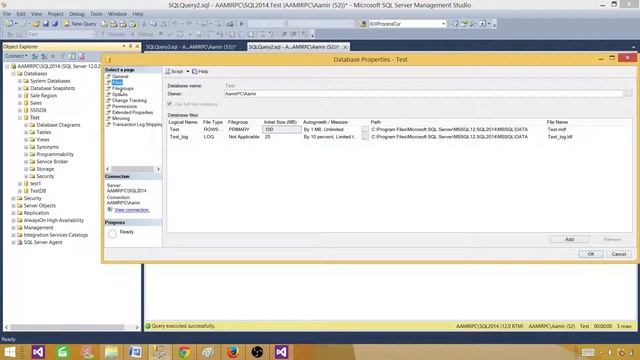Click the Save disk icon in toolbar
640x360 pixels.
click(x=46, y=24)
